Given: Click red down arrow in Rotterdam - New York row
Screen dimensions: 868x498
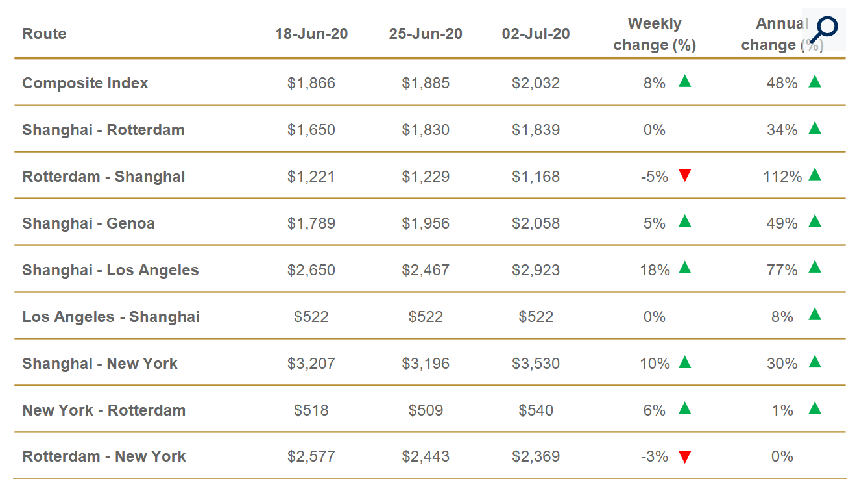Looking at the screenshot, I should point(684,457).
